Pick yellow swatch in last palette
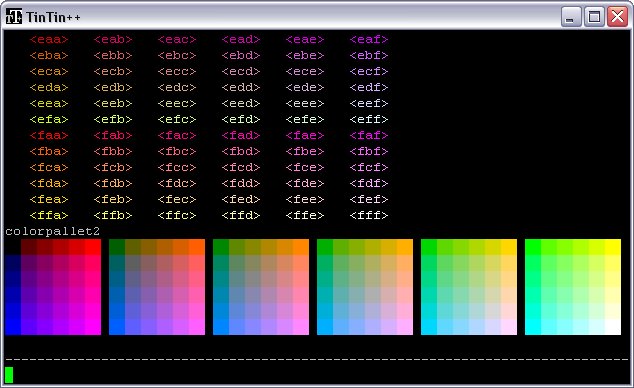This screenshot has width=634, height=388. (x=613, y=247)
